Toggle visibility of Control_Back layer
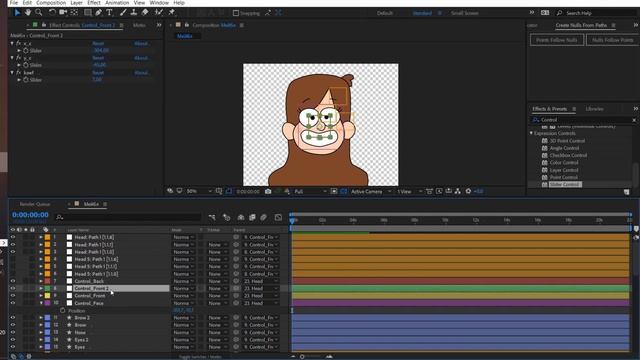 click(13, 281)
